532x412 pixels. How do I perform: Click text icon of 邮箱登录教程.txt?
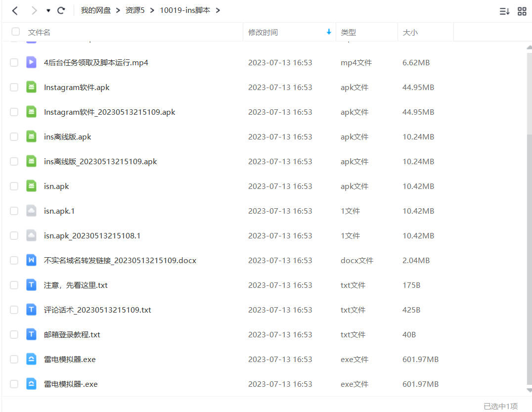coord(31,334)
